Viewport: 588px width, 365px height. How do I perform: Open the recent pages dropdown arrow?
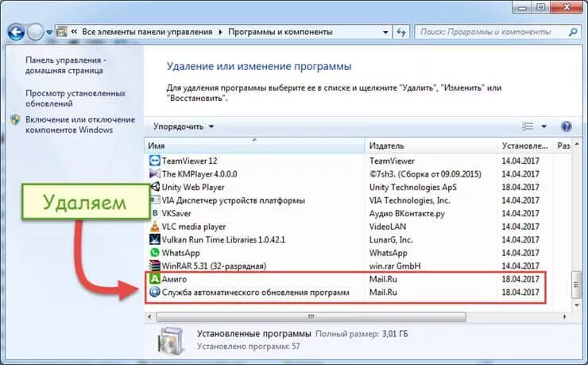[49, 33]
